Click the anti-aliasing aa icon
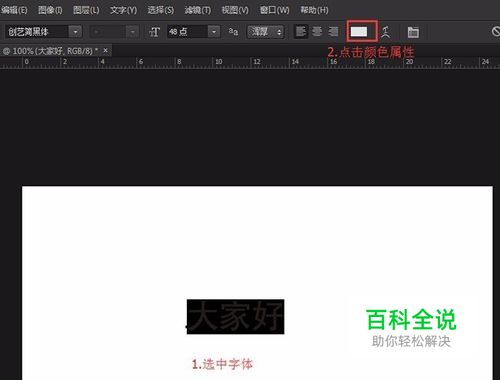500x380 pixels. point(233,32)
